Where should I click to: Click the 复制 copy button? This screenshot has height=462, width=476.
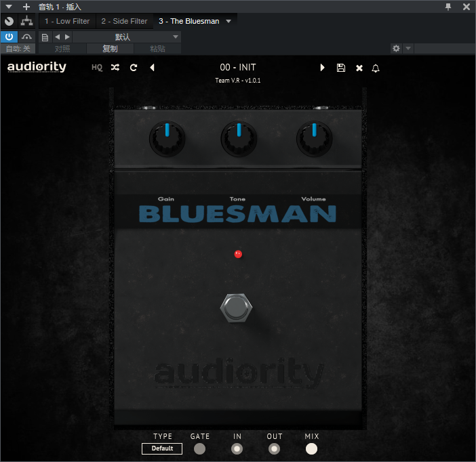point(110,49)
